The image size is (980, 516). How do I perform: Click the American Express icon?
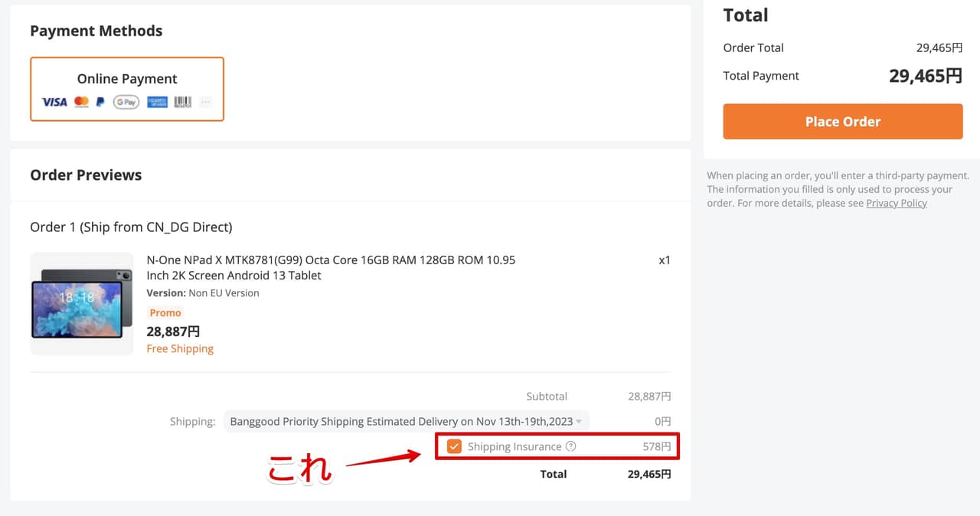click(157, 102)
